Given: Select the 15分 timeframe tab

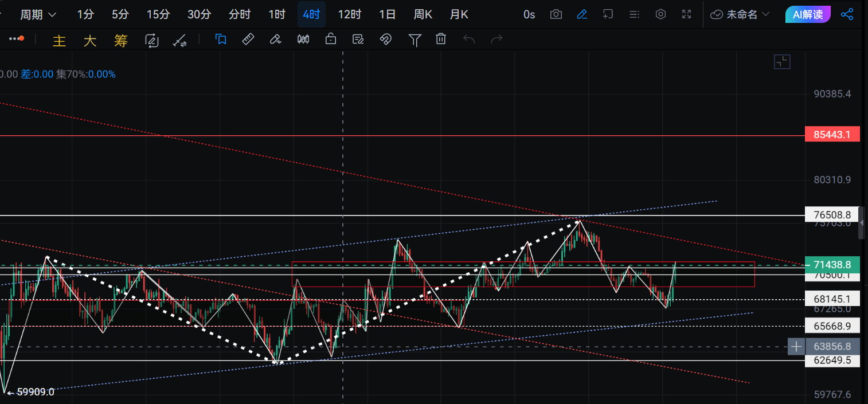Looking at the screenshot, I should [158, 14].
